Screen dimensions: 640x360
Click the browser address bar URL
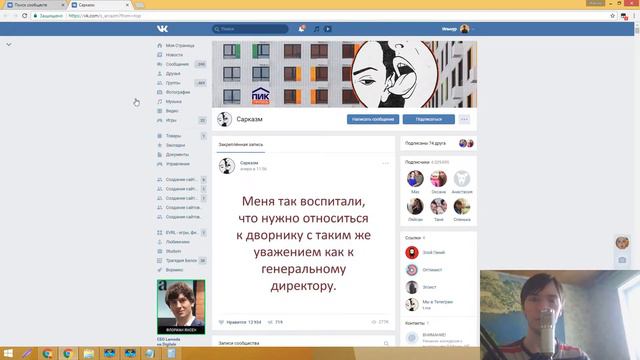(105, 16)
